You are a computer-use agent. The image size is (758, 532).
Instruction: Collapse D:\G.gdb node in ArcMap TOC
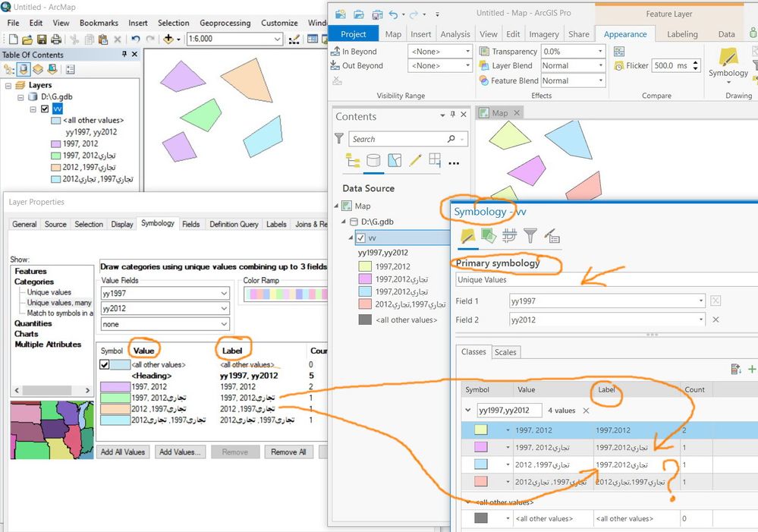tap(20, 97)
